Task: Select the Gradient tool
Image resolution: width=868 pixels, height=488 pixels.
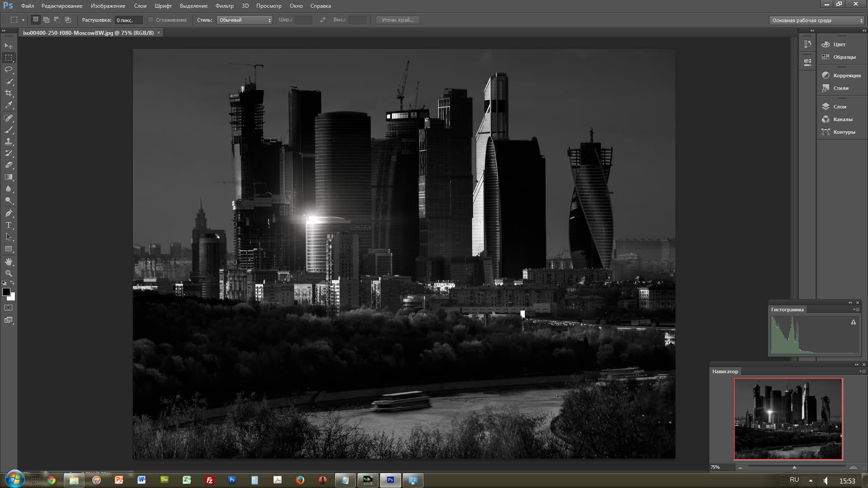Action: click(x=9, y=177)
